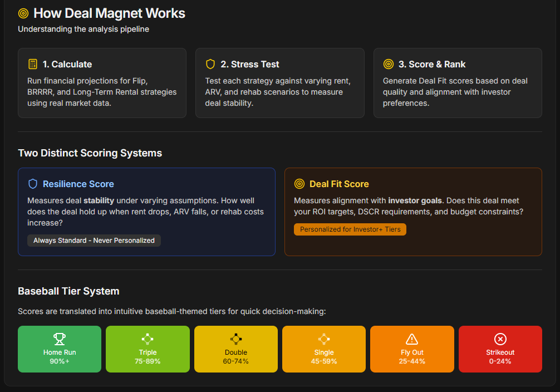
Task: Click the '45-59%' score range
Action: tap(324, 361)
